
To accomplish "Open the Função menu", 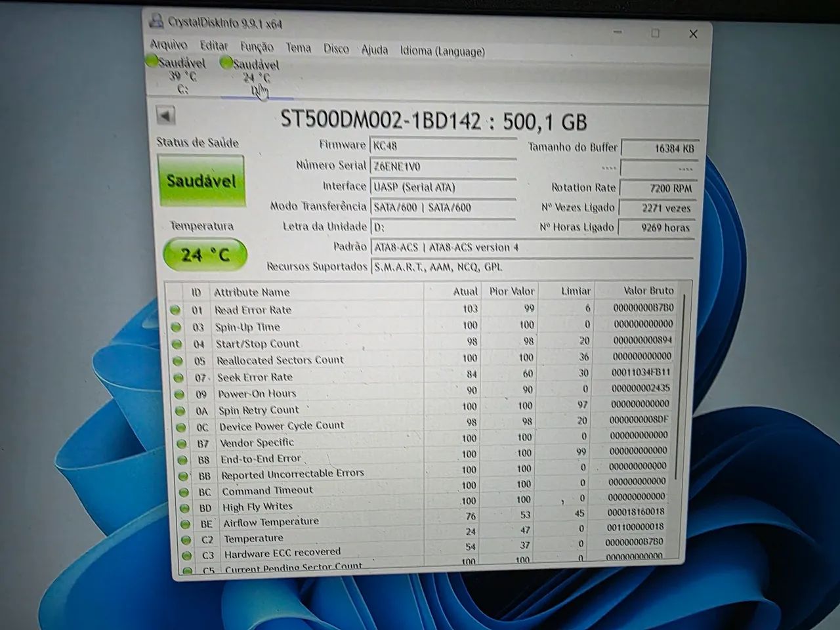I will pos(257,47).
